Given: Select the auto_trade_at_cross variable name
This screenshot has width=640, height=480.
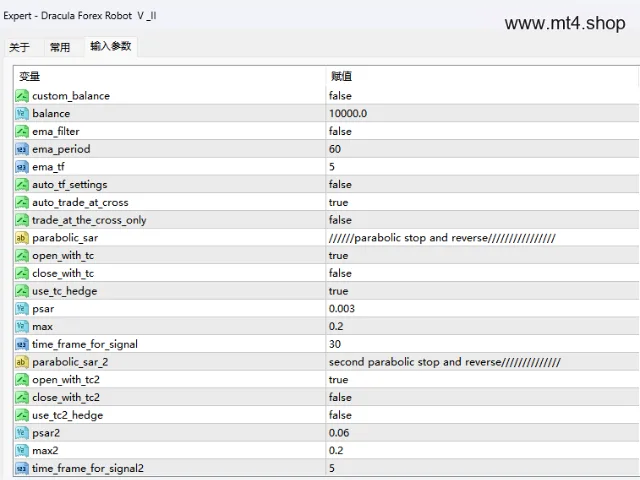Looking at the screenshot, I should (x=80, y=202).
